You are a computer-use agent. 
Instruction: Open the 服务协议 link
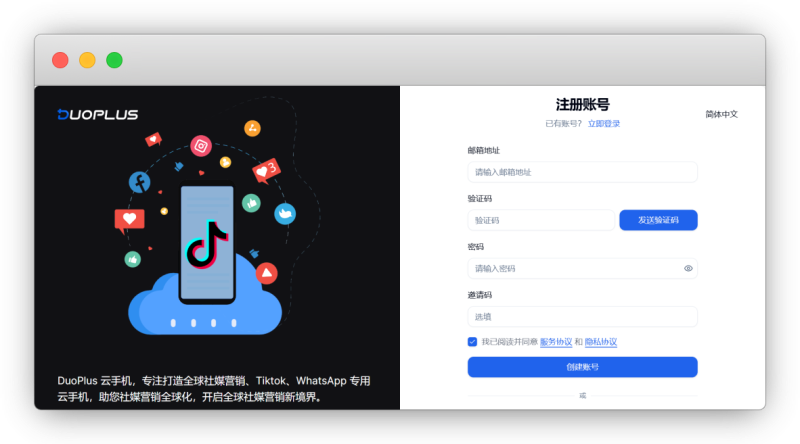click(556, 342)
